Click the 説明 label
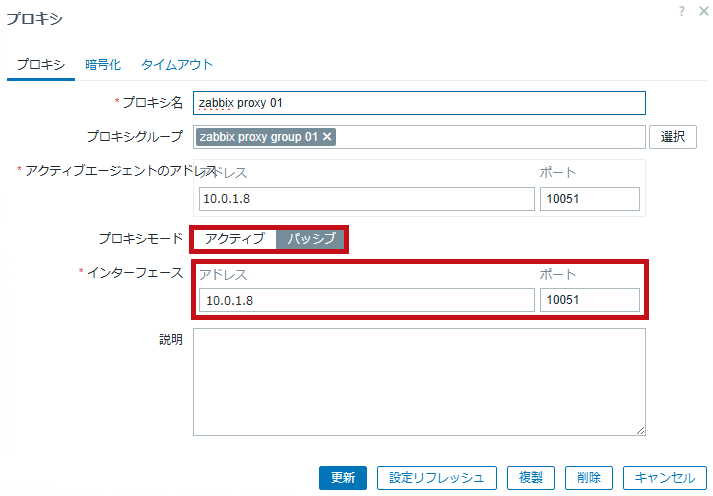The height and width of the screenshot is (496, 713). (x=171, y=340)
